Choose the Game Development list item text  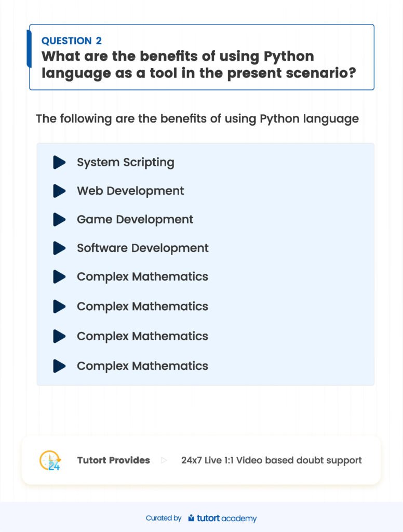[x=135, y=219]
